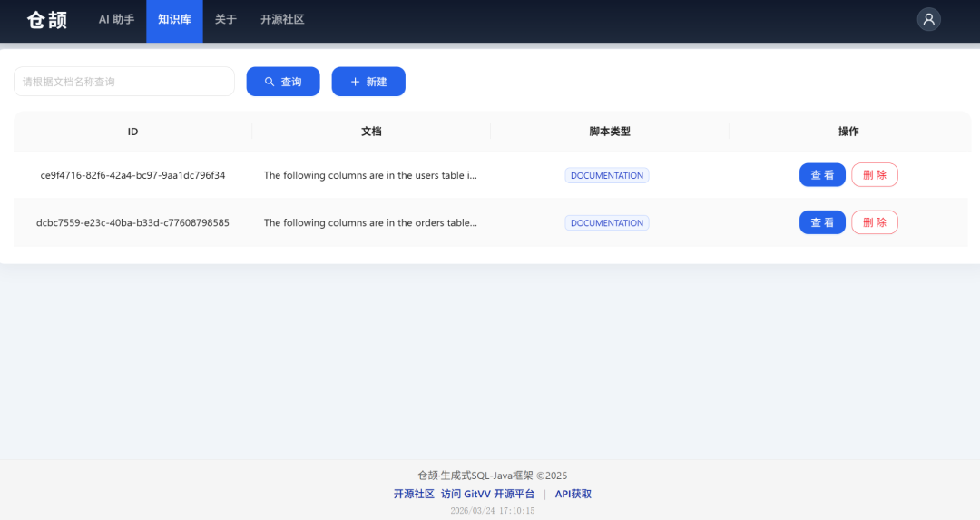Screen dimensions: 980x520
Task: Click the 操作 column header
Action: pyautogui.click(x=848, y=132)
